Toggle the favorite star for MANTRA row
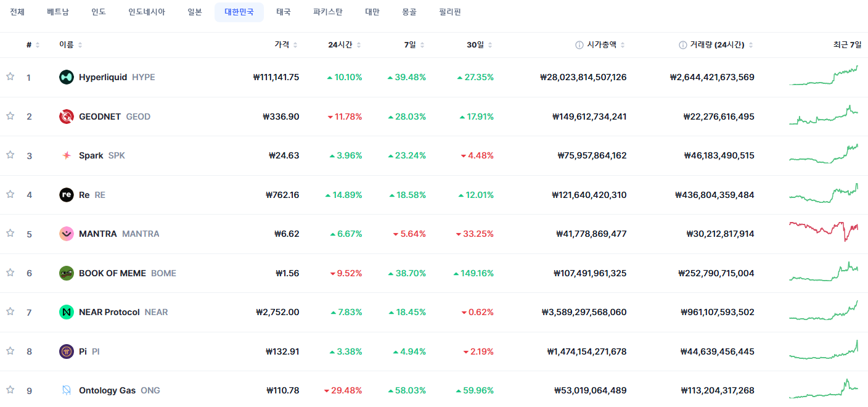868x407 pixels. coord(10,233)
